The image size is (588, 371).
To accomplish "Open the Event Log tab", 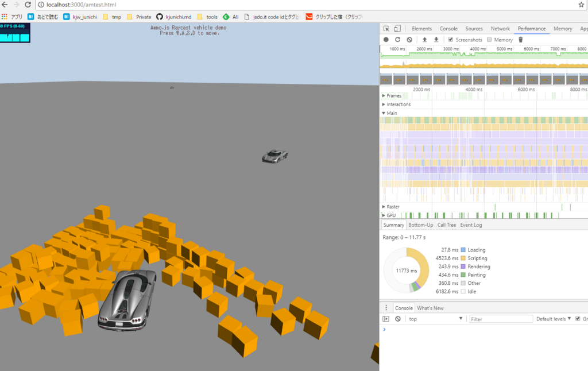I will (x=471, y=225).
